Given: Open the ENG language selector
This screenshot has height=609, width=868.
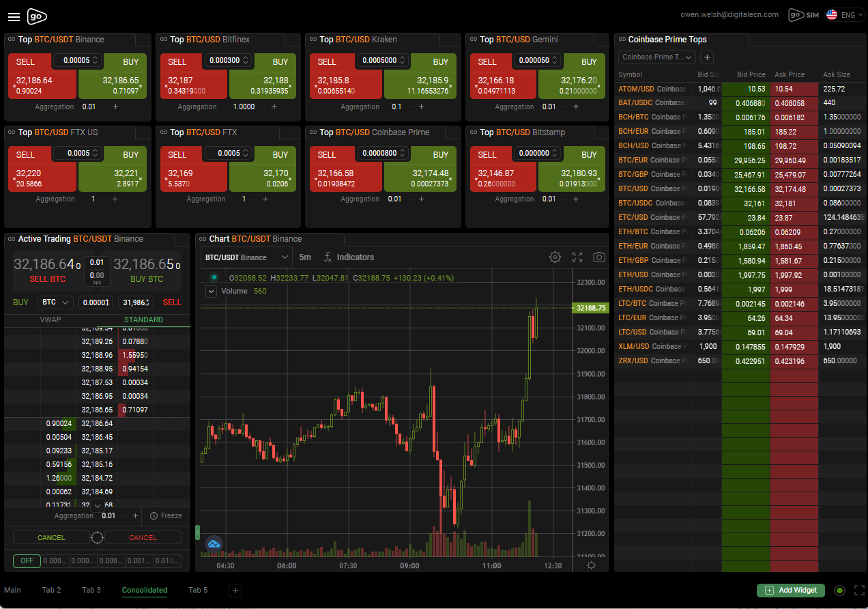Looking at the screenshot, I should [845, 15].
